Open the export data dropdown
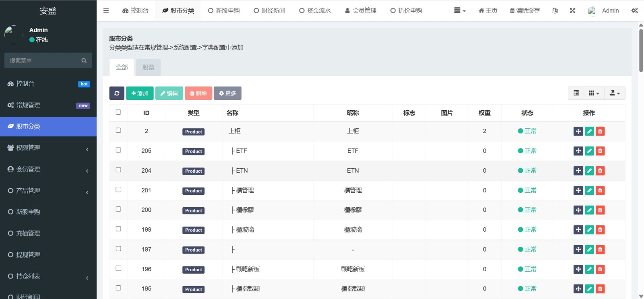The height and width of the screenshot is (299, 644). tap(615, 93)
